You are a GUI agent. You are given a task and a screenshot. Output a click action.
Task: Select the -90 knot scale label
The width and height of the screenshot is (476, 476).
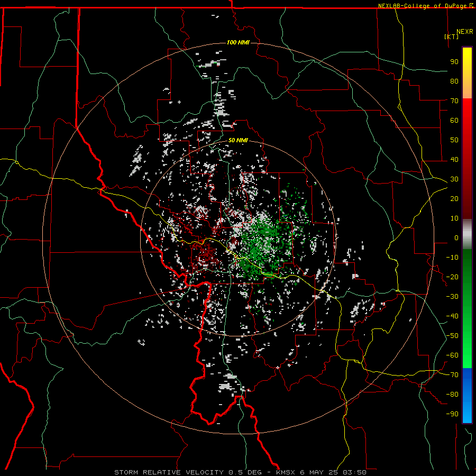coord(452,414)
